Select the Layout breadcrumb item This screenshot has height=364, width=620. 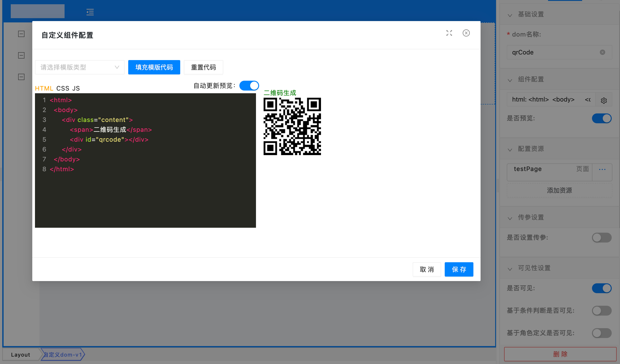(x=21, y=354)
